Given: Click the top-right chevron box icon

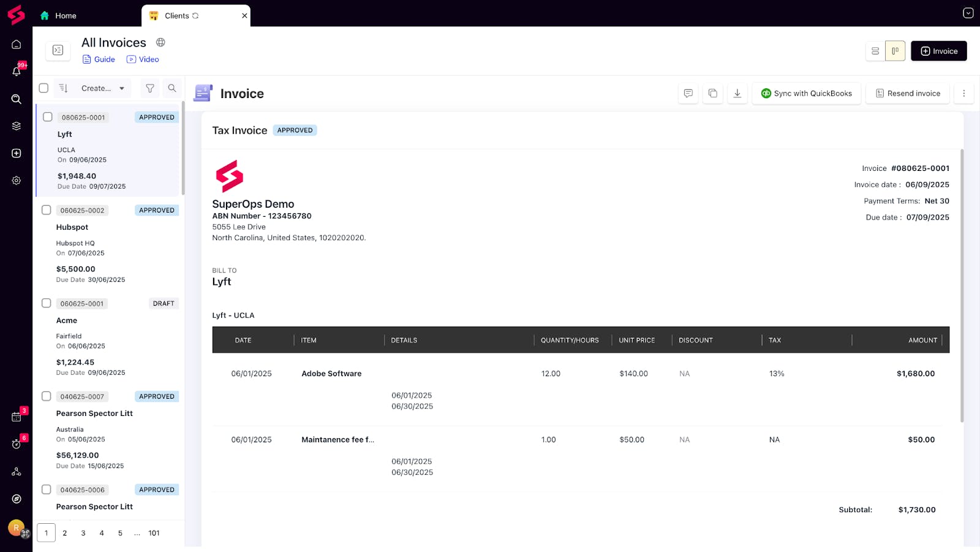Looking at the screenshot, I should tap(968, 13).
